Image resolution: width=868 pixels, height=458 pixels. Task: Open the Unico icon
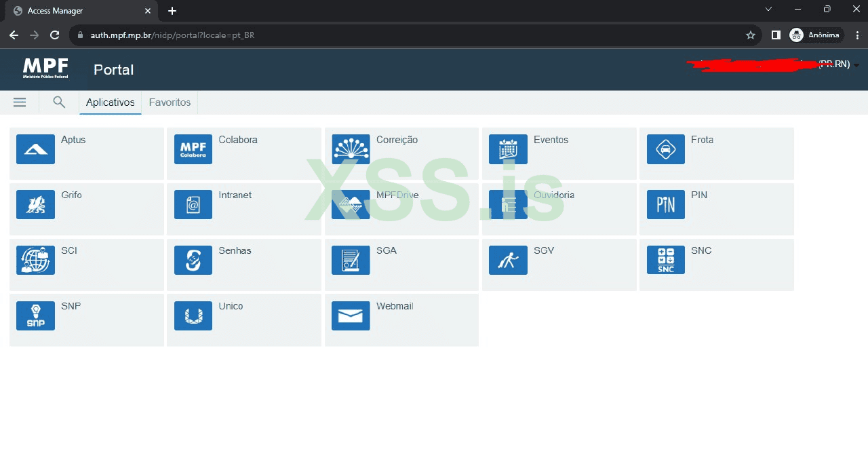(193, 316)
